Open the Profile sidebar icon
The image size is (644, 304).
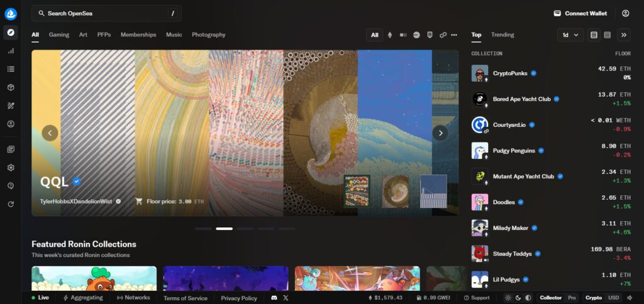point(11,124)
